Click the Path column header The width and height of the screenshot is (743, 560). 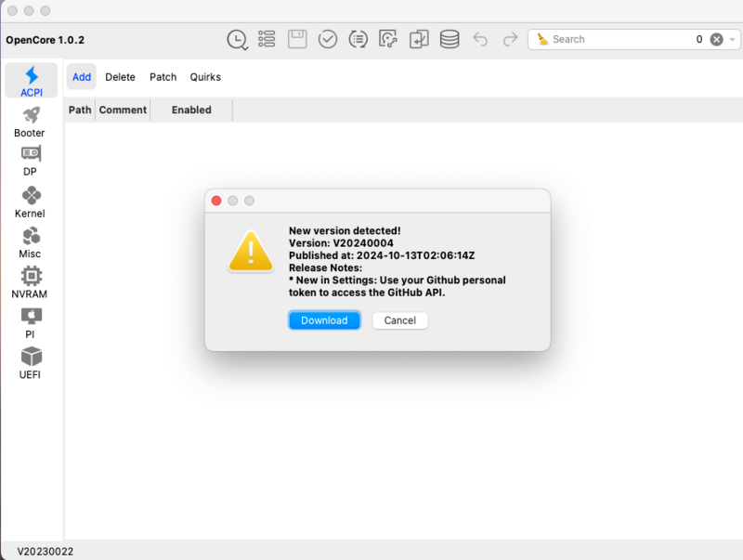(80, 110)
